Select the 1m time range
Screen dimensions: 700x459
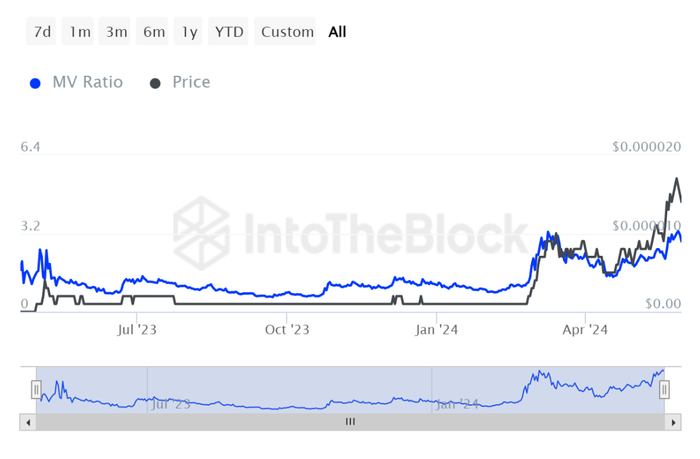(78, 31)
